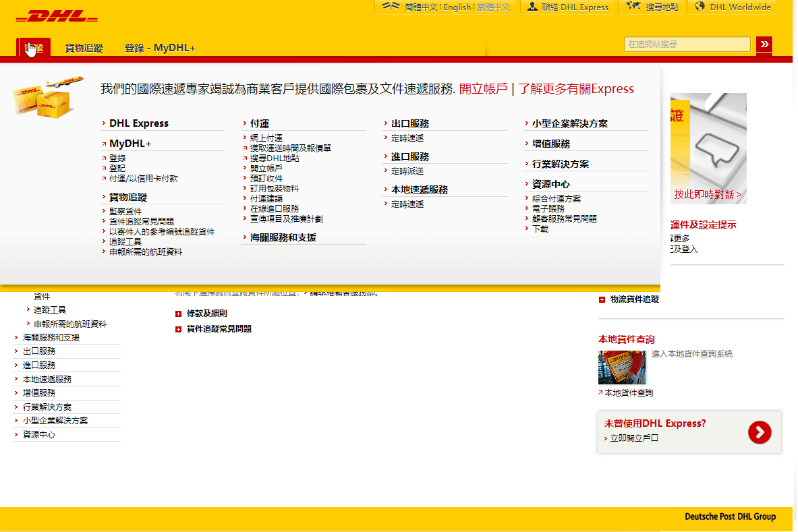
Task: Open MyDHL+ heading in mega menu
Action: click(130, 144)
